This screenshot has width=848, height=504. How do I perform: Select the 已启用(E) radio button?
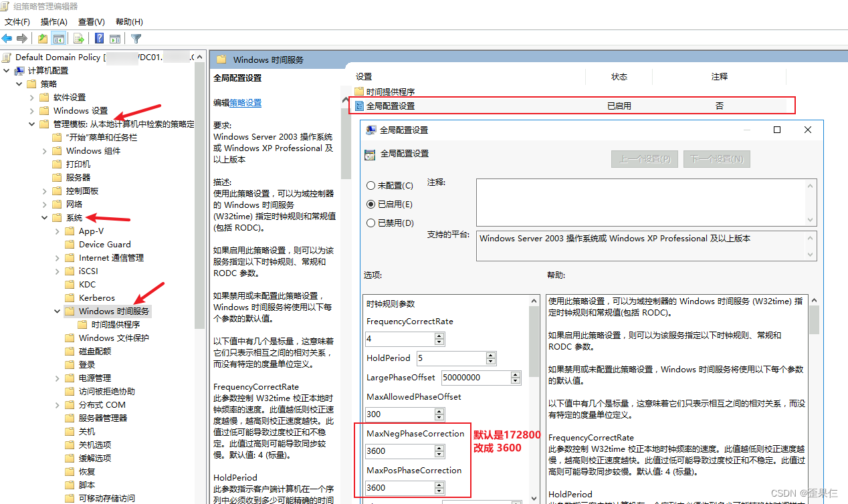tap(370, 204)
